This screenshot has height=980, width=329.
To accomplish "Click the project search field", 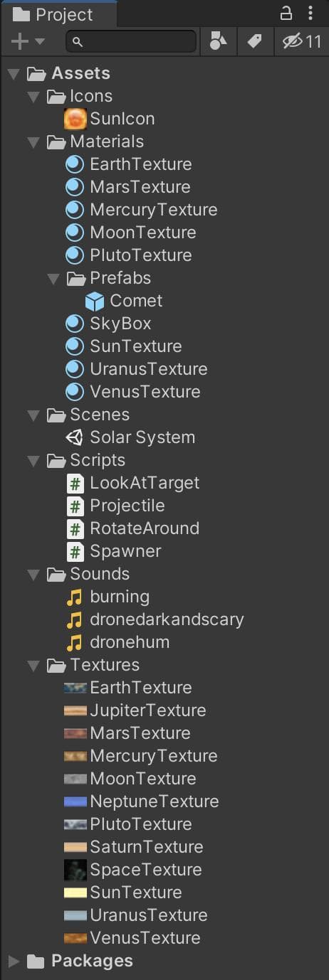I will (131, 42).
